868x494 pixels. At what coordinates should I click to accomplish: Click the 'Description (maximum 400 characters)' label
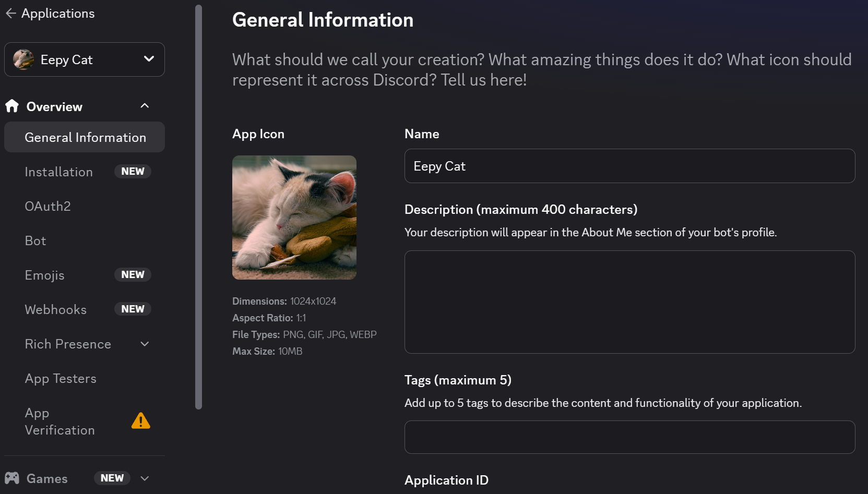pos(521,209)
